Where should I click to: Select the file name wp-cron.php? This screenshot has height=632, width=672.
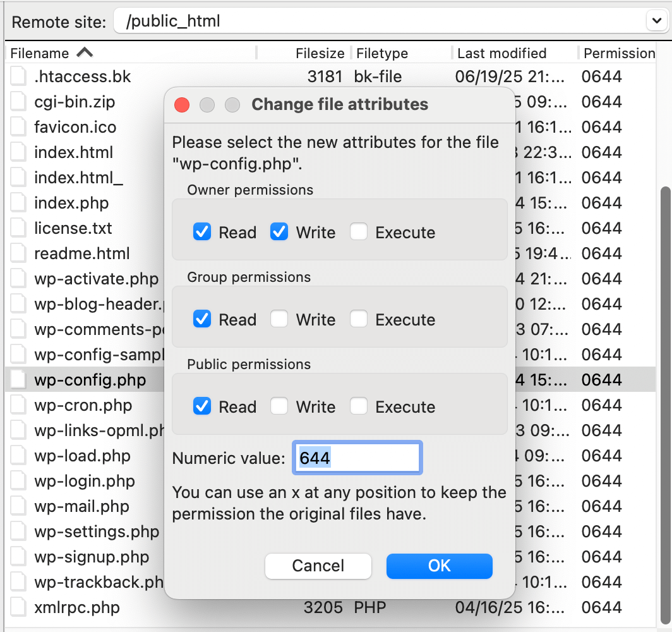(83, 405)
